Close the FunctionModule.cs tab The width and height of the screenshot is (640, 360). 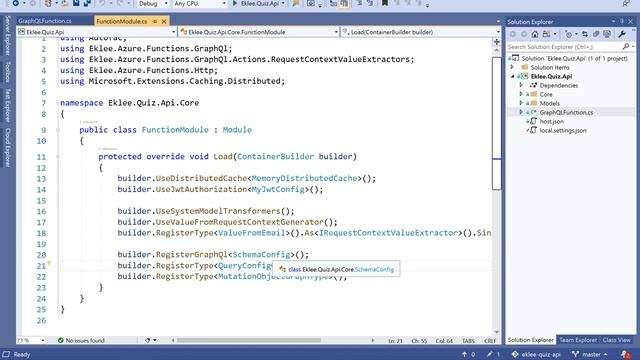(x=164, y=21)
